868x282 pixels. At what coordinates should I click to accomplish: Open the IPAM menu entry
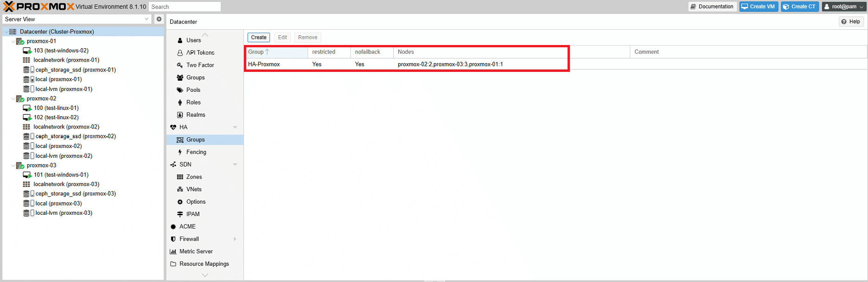coord(192,214)
